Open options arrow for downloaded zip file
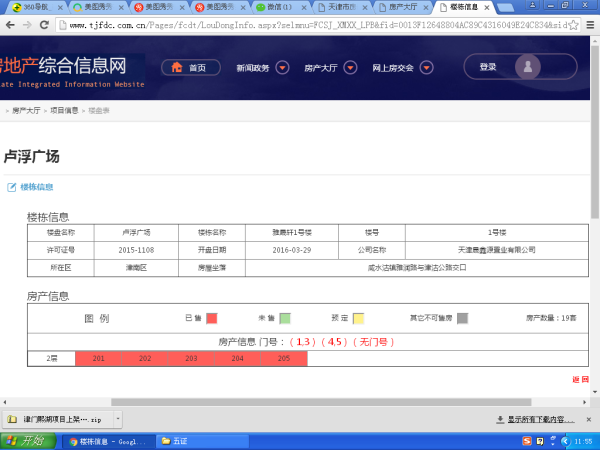 [x=118, y=419]
